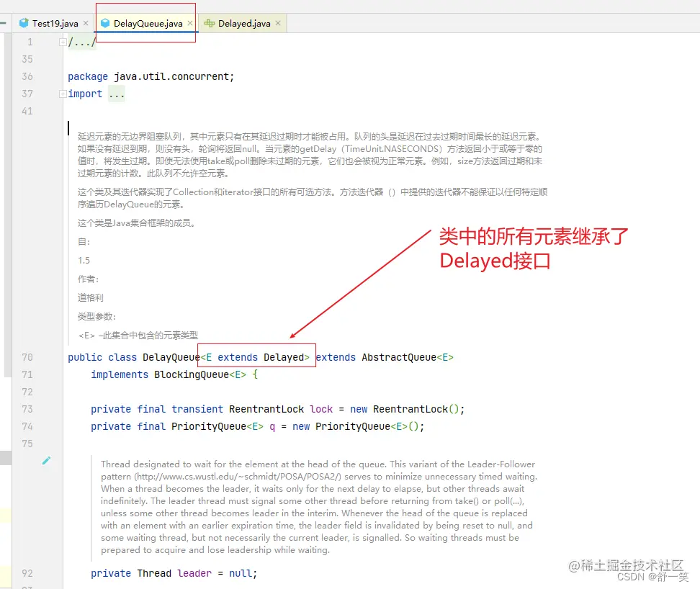This screenshot has width=700, height=589.
Task: Close the Delayed.java tab
Action: [278, 23]
